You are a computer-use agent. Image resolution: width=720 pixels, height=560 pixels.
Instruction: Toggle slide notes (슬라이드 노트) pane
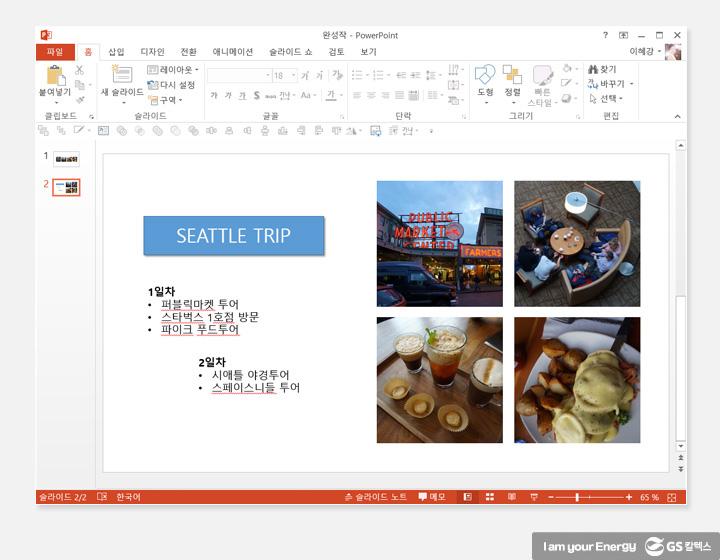click(376, 497)
